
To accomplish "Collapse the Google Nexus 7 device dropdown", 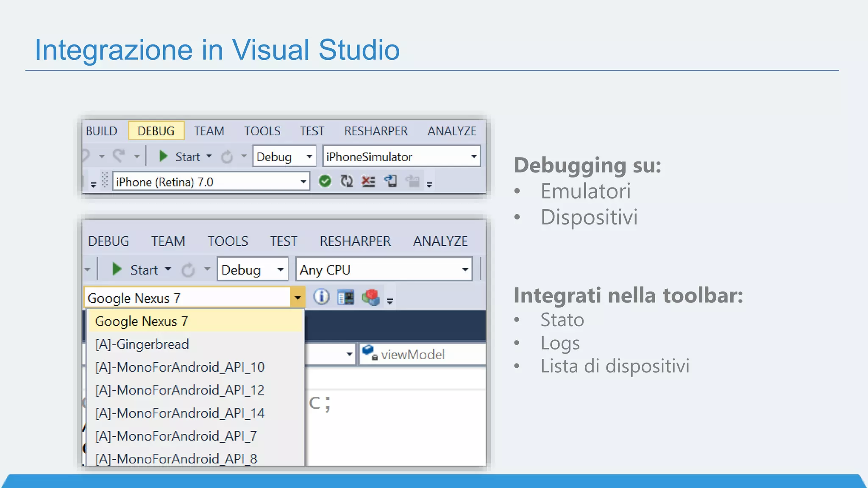I will pos(298,298).
